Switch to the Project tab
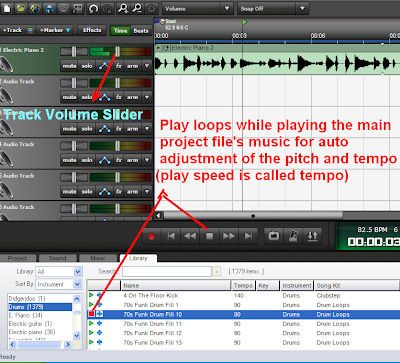Image resolution: width=400 pixels, height=363 pixels. (x=17, y=258)
